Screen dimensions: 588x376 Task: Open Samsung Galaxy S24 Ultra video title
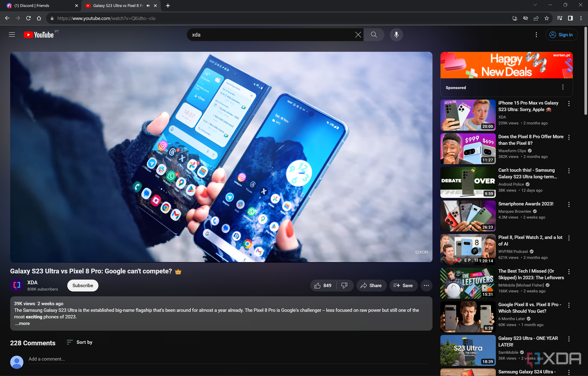pyautogui.click(x=527, y=372)
